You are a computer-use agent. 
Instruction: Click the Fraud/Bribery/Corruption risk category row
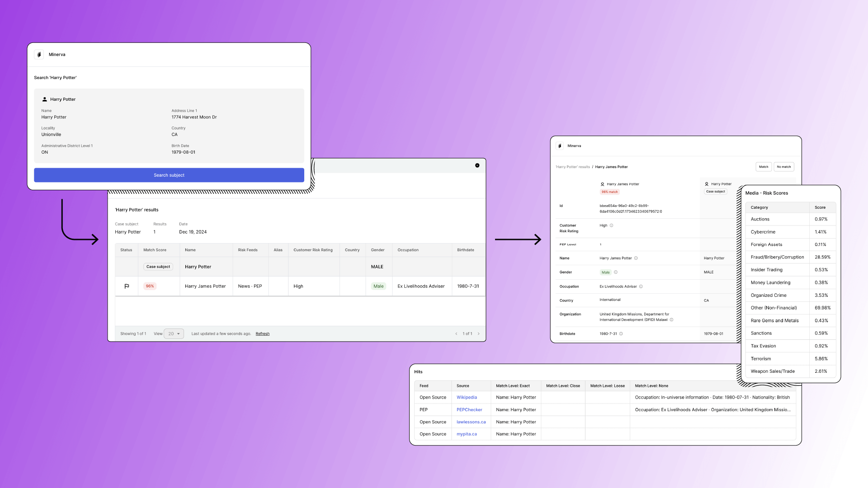790,257
